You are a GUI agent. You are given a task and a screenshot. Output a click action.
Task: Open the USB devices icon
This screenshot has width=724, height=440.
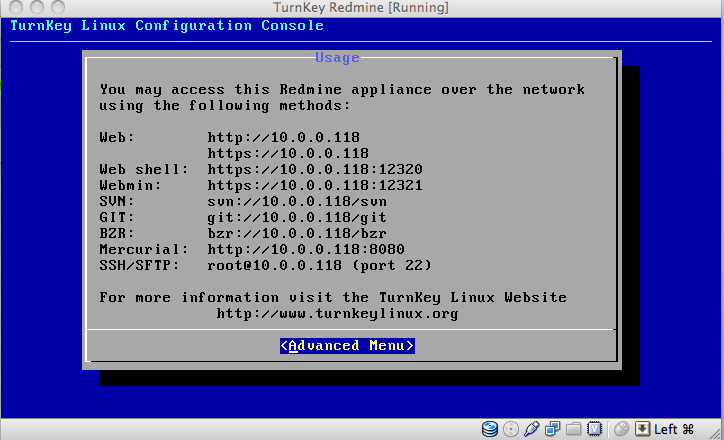click(531, 429)
